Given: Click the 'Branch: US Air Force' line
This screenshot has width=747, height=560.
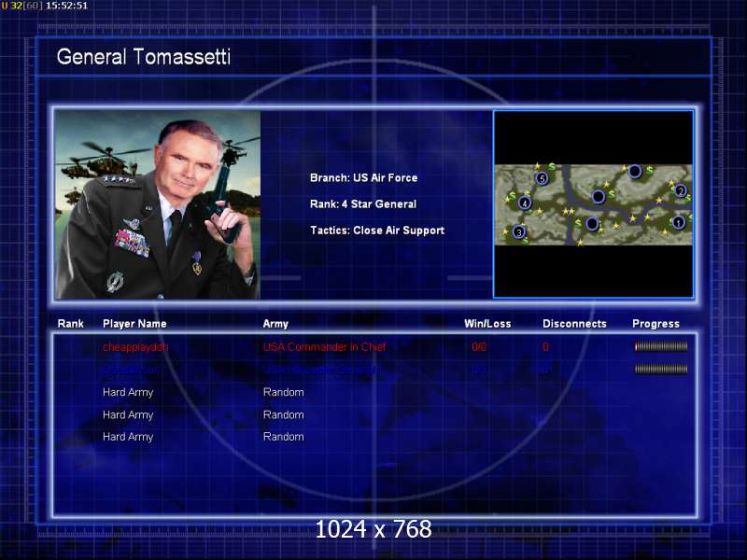Looking at the screenshot, I should point(363,177).
